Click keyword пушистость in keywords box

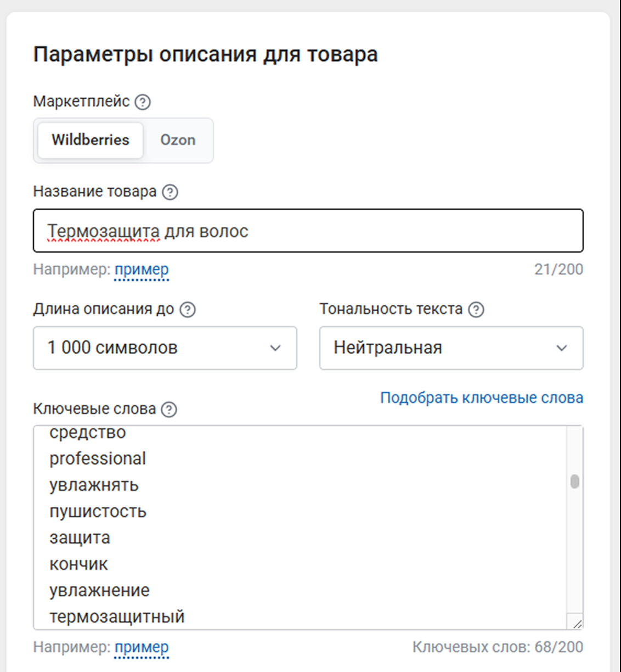tap(98, 512)
